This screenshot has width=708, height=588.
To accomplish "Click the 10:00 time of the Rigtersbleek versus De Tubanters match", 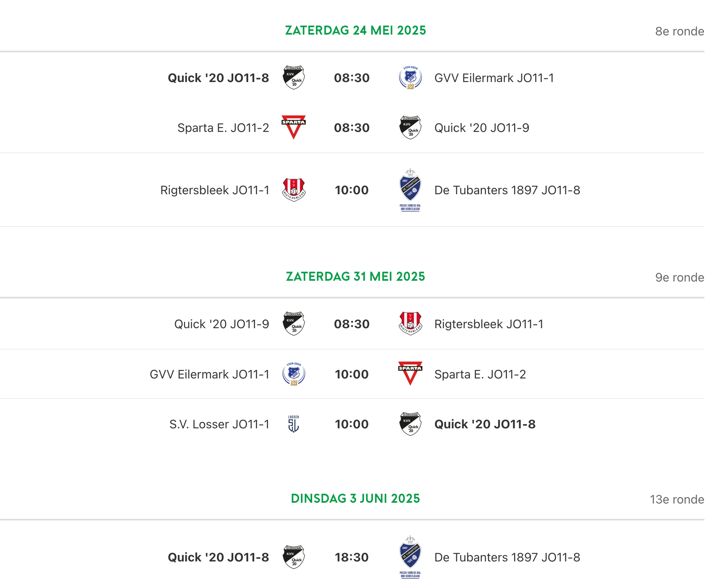I will [x=352, y=190].
